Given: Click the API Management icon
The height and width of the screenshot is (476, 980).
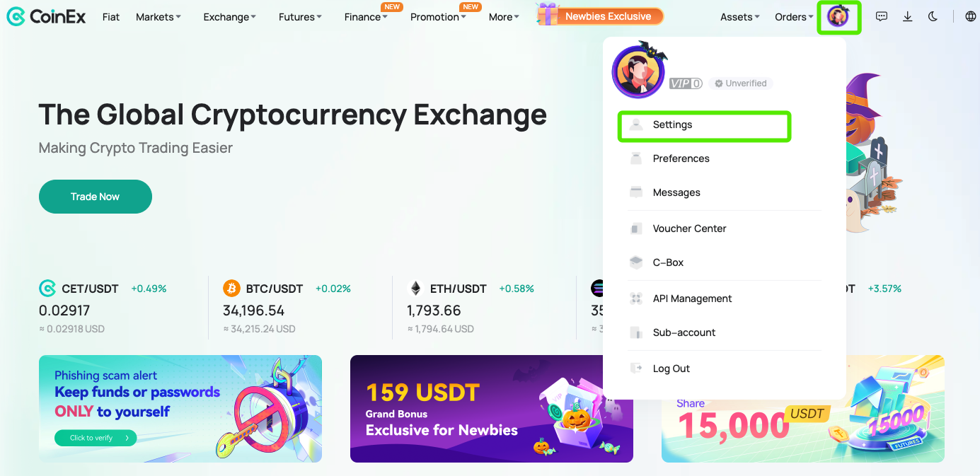Looking at the screenshot, I should pos(636,298).
